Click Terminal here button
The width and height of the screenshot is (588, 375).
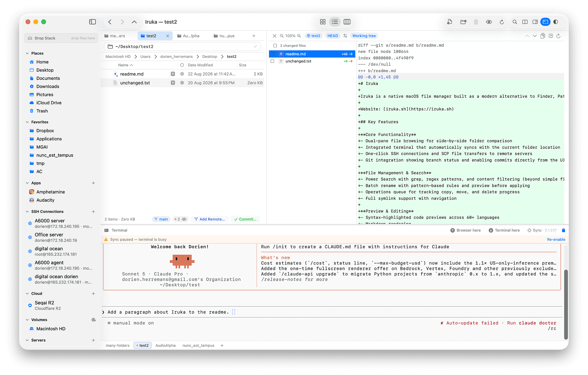[x=504, y=230]
